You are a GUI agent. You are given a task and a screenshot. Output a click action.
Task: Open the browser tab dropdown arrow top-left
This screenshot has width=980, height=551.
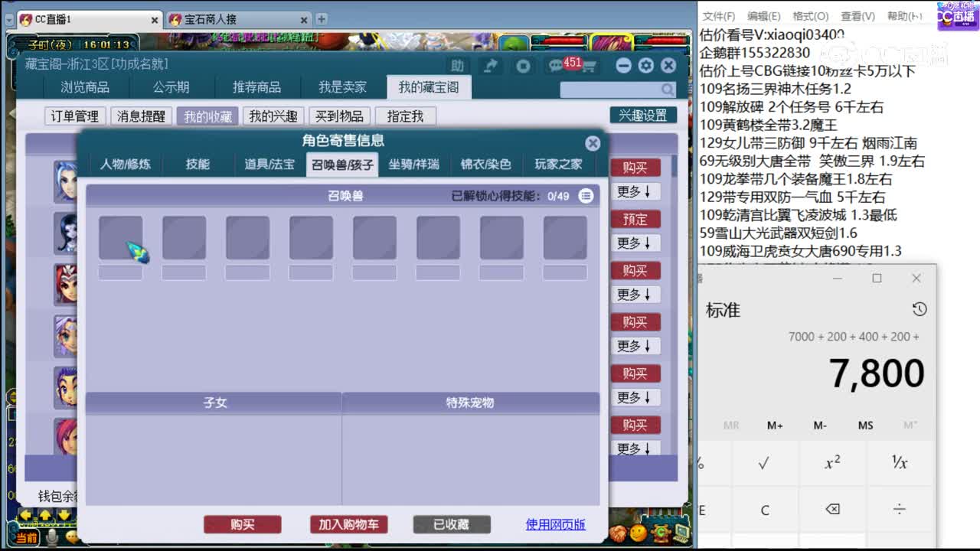pos(8,19)
